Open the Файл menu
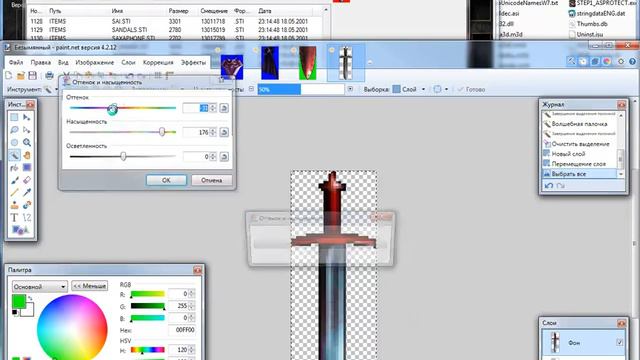 [x=16, y=62]
